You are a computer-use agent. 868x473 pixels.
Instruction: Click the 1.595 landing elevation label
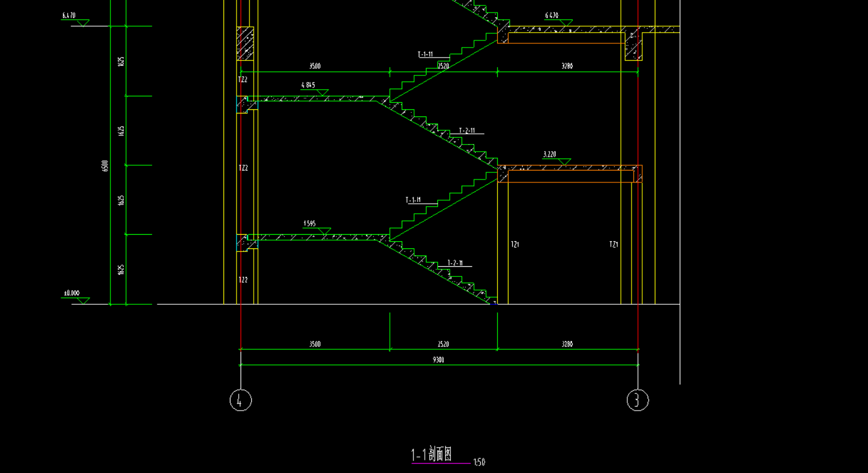310,224
